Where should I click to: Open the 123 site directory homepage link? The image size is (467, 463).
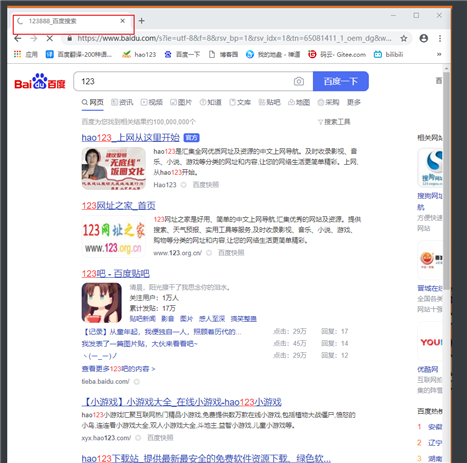click(x=119, y=206)
